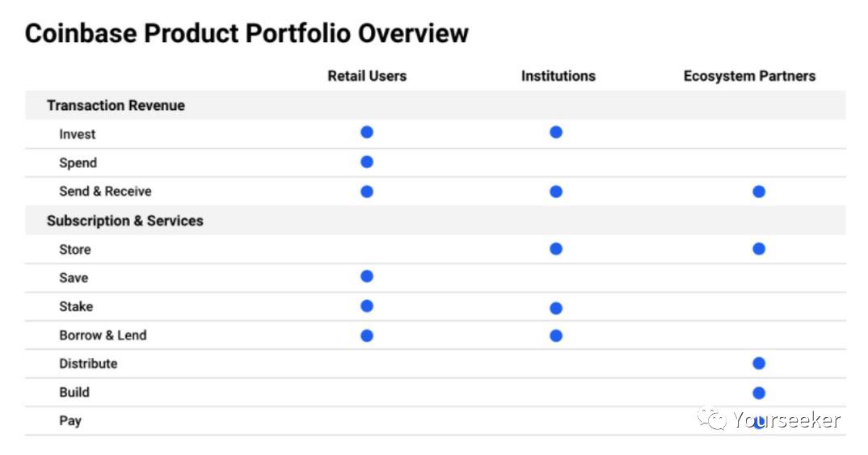Click the Institutions column header

tap(558, 76)
